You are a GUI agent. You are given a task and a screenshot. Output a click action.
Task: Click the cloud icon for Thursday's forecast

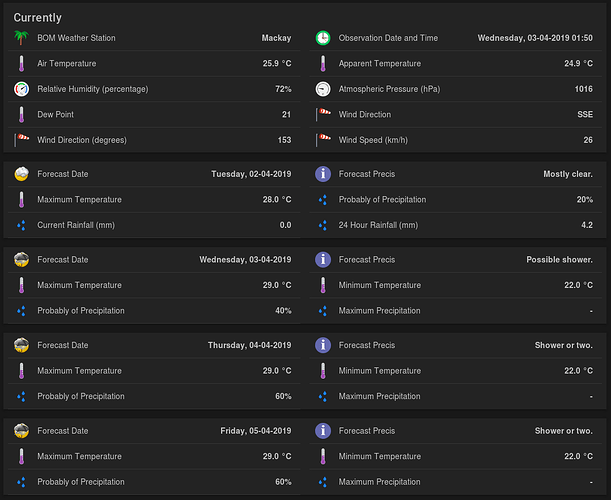21,345
